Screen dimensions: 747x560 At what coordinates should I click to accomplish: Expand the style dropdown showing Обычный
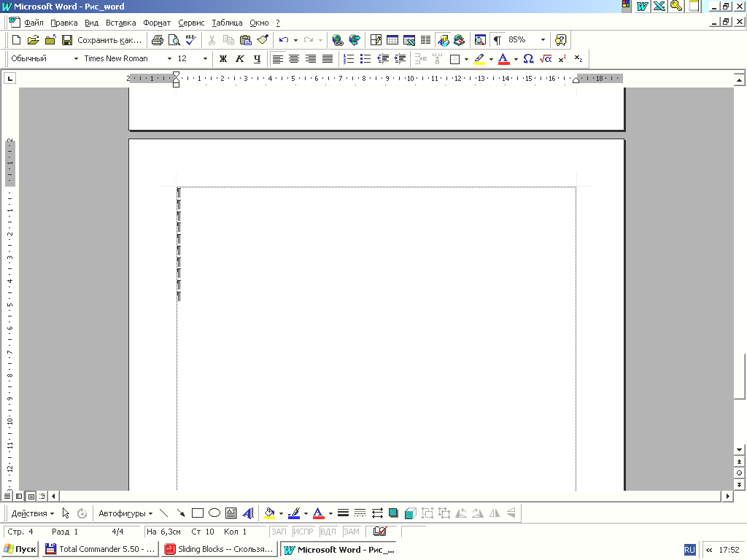76,58
